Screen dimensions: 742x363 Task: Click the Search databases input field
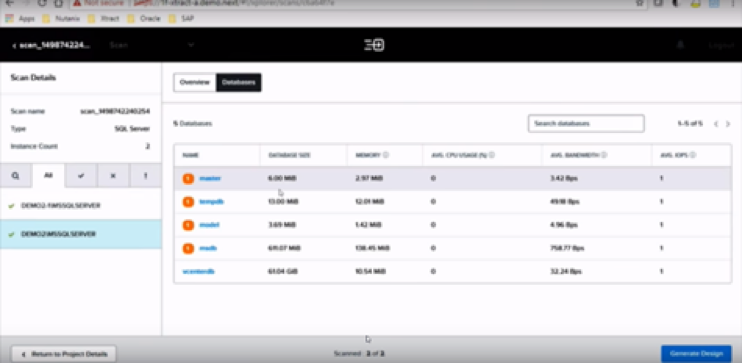point(586,124)
